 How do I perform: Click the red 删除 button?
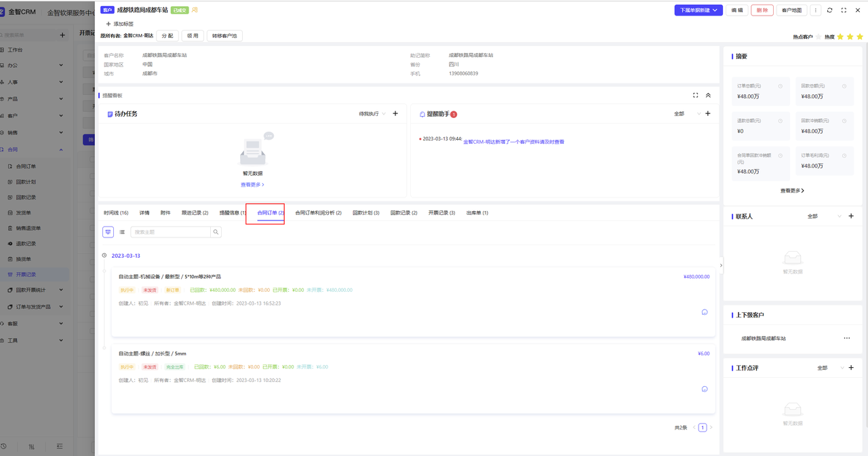point(762,10)
